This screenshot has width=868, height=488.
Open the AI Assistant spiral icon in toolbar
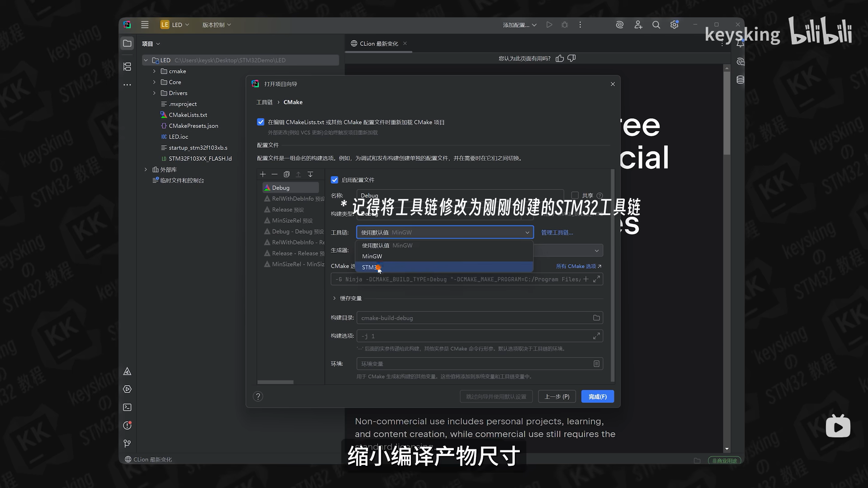click(619, 25)
